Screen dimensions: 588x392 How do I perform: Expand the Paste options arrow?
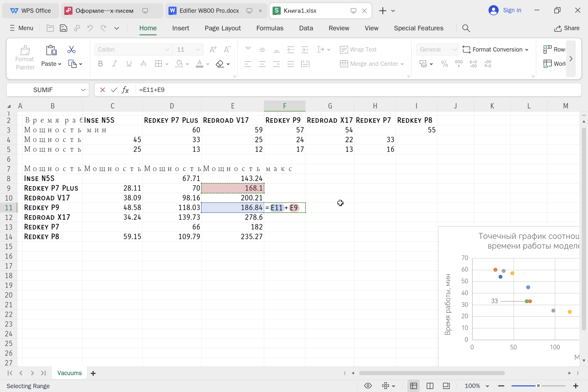pyautogui.click(x=60, y=64)
